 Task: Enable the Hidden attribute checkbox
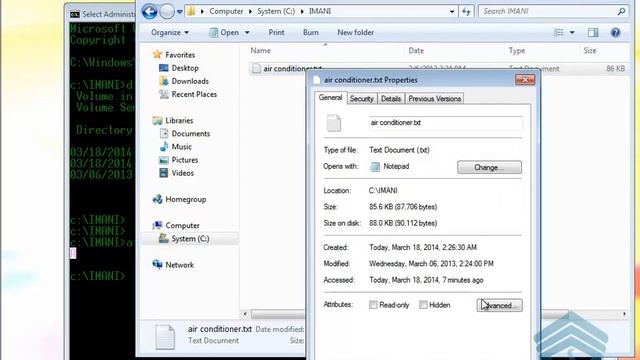(423, 304)
